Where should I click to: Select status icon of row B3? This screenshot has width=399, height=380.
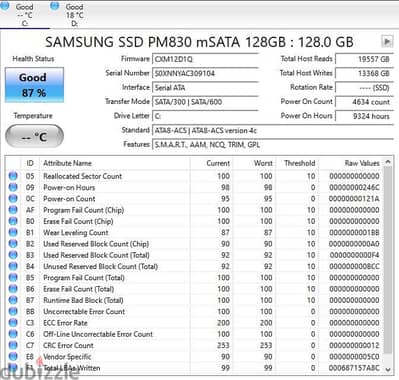click(x=13, y=255)
